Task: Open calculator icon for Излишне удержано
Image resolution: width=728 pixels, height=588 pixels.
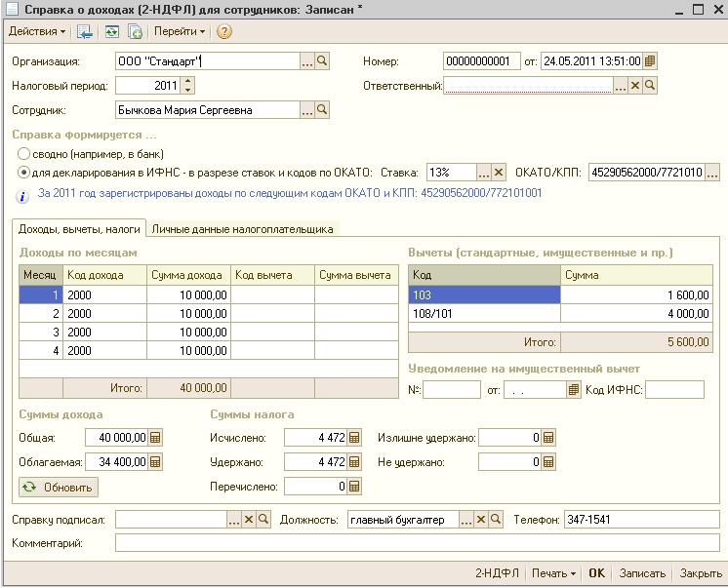Action: 548,438
